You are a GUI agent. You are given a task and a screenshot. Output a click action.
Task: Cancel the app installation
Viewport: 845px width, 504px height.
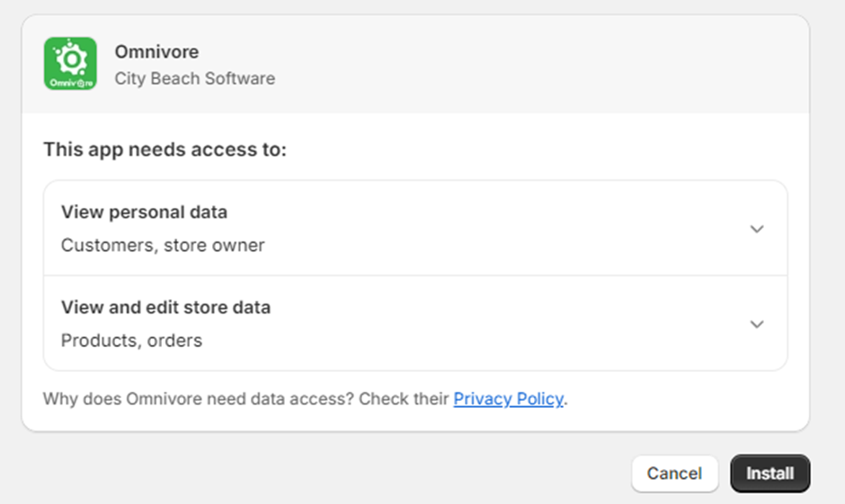[x=674, y=473]
